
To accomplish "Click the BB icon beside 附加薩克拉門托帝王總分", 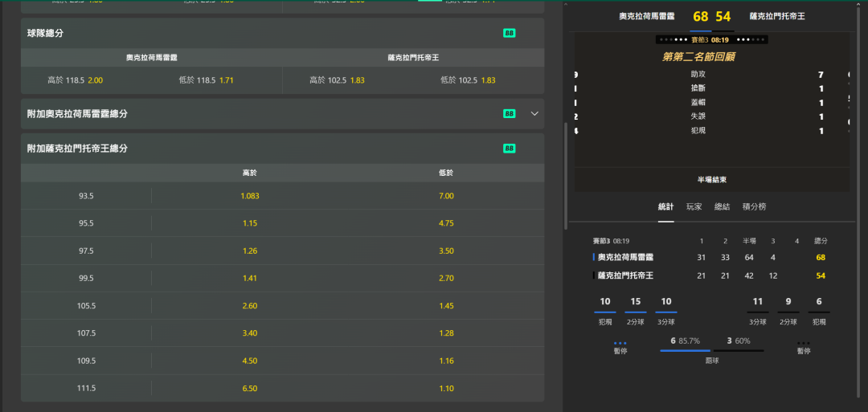I will click(x=510, y=149).
